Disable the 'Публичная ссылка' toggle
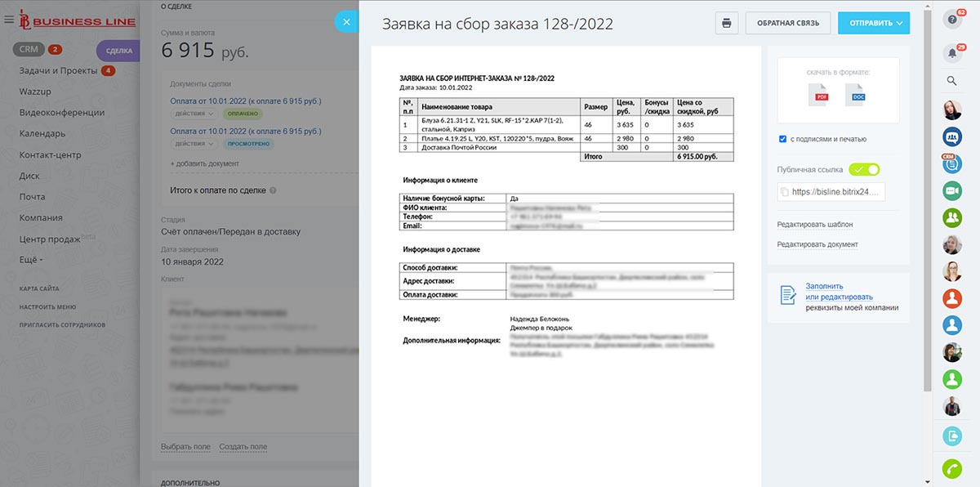Image resolution: width=980 pixels, height=487 pixels. 864,170
